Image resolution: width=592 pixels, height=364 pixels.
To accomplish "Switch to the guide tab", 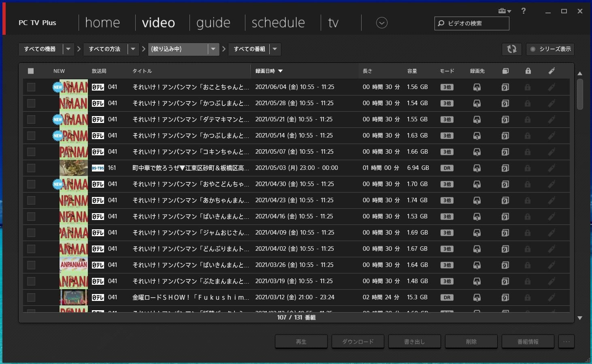I will pyautogui.click(x=213, y=23).
